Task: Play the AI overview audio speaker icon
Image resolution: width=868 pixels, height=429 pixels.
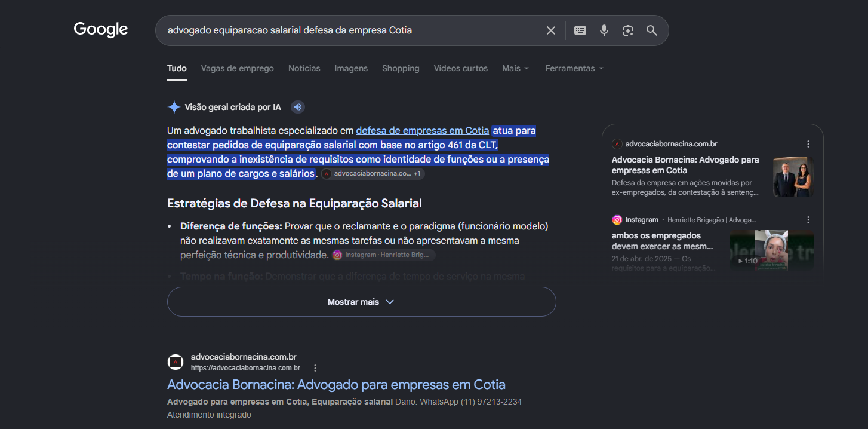Action: click(298, 107)
